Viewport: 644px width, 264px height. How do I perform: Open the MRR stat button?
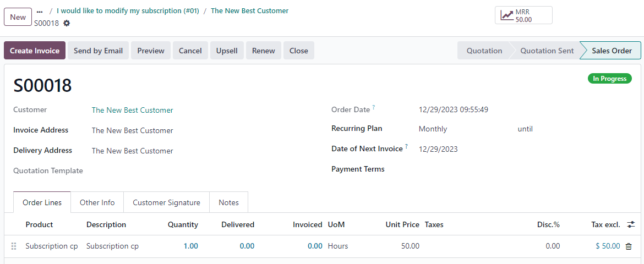tap(523, 15)
